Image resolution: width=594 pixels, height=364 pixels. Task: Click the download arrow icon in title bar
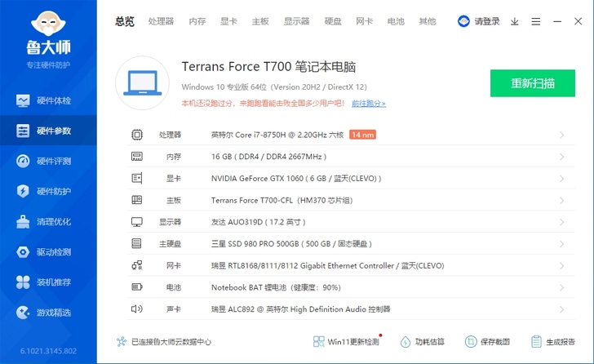[515, 21]
